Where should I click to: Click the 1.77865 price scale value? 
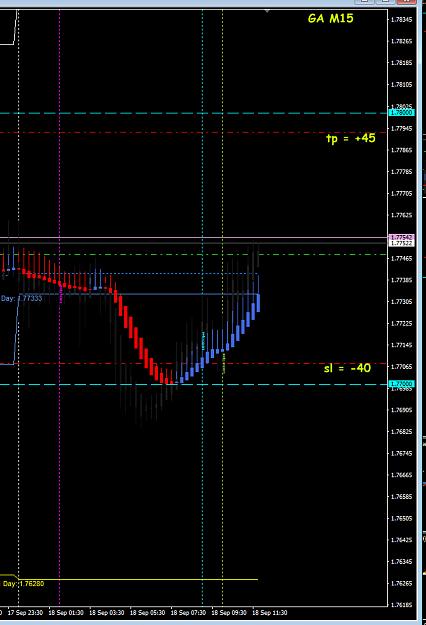(402, 150)
